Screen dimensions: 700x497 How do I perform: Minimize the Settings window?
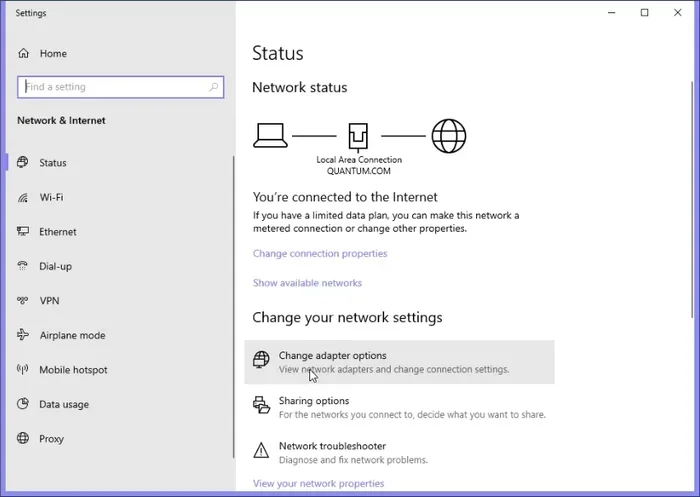tap(612, 13)
